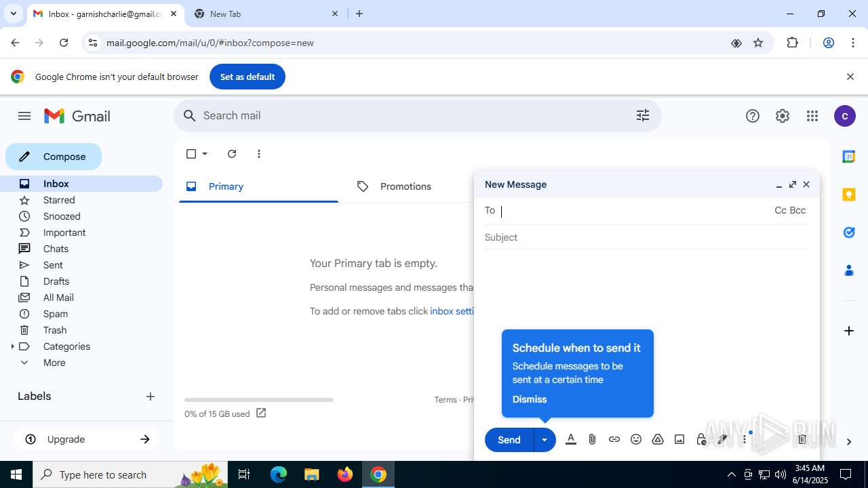Open Chrome tab search dropdown
The width and height of the screenshot is (868, 488).
pyautogui.click(x=13, y=14)
